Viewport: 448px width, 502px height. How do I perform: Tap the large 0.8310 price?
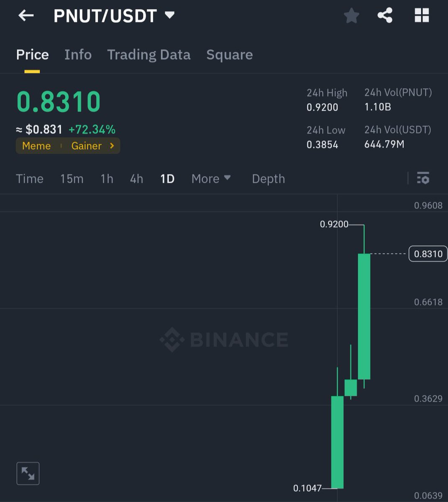coord(59,102)
